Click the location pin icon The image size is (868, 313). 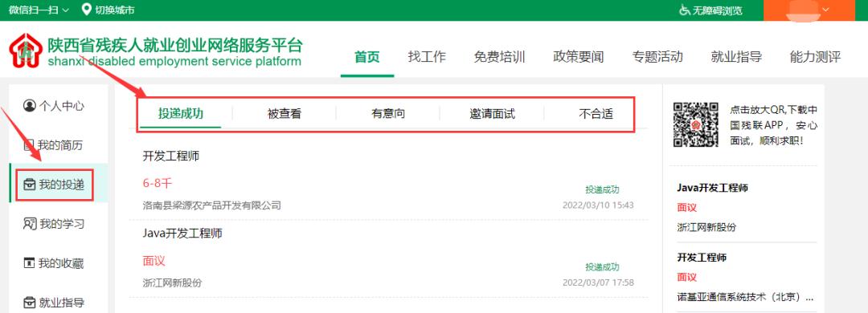(x=86, y=10)
